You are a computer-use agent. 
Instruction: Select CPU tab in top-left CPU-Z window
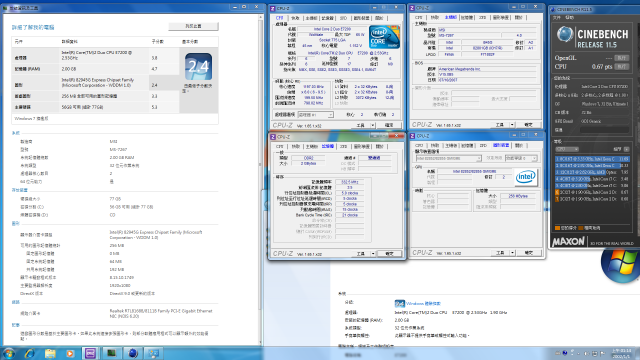[x=280, y=18]
